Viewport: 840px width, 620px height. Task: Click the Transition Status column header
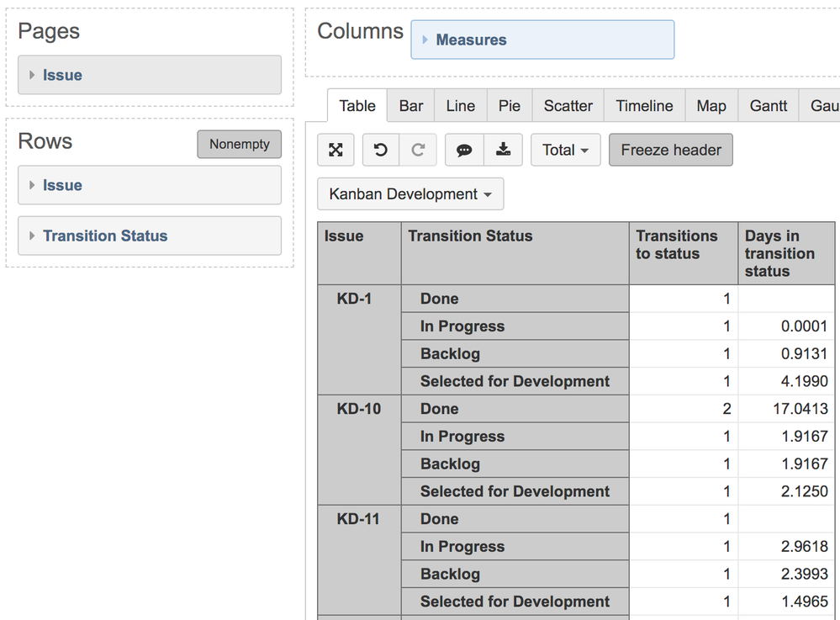pyautogui.click(x=515, y=253)
